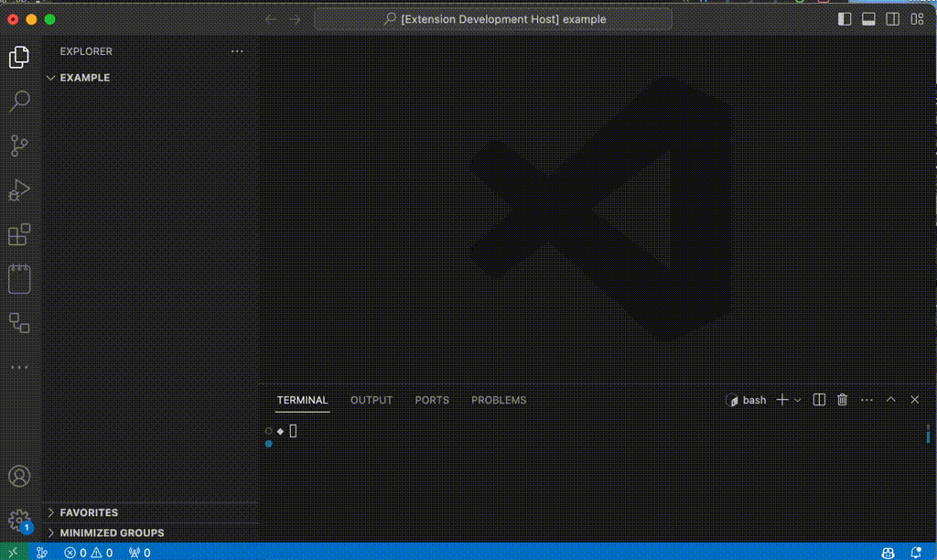Open the notifications bell

click(x=915, y=553)
